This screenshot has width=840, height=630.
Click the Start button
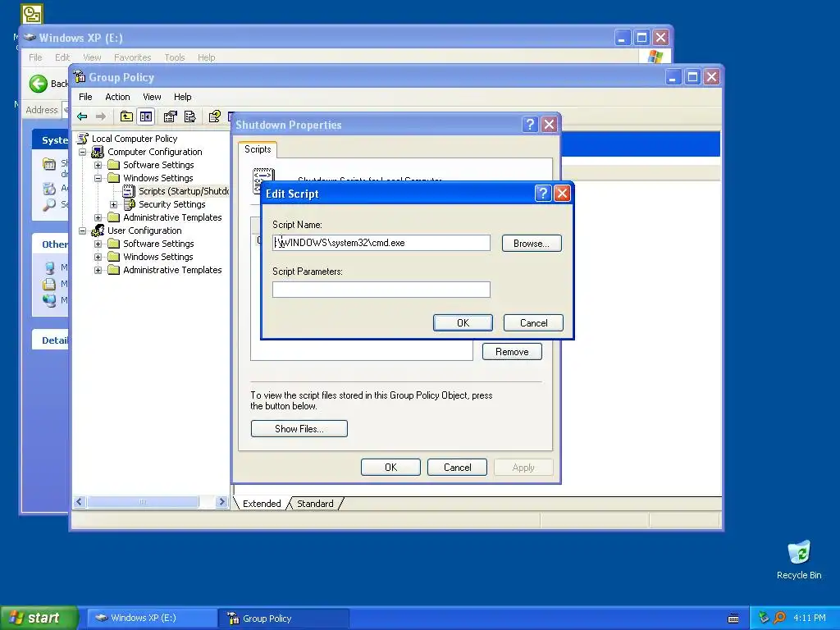[x=39, y=618]
